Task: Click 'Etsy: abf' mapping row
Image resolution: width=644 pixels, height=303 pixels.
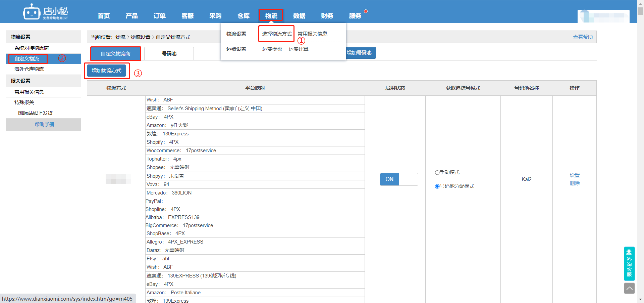Action: [255, 259]
